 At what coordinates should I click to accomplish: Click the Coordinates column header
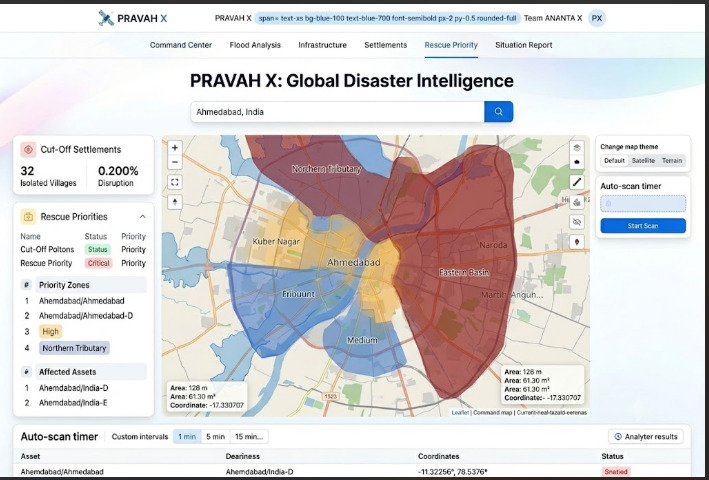click(x=439, y=456)
